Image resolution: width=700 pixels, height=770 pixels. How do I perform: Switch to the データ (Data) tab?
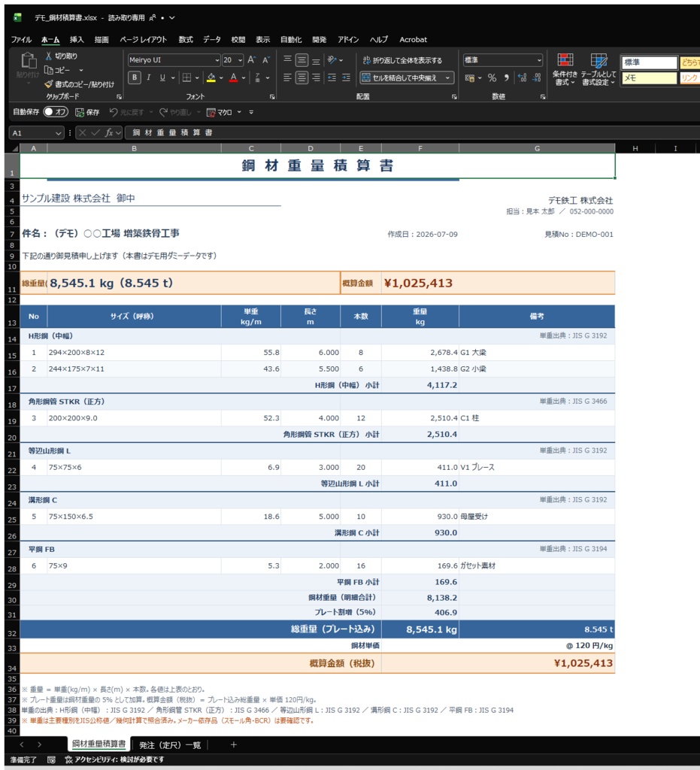pyautogui.click(x=211, y=39)
